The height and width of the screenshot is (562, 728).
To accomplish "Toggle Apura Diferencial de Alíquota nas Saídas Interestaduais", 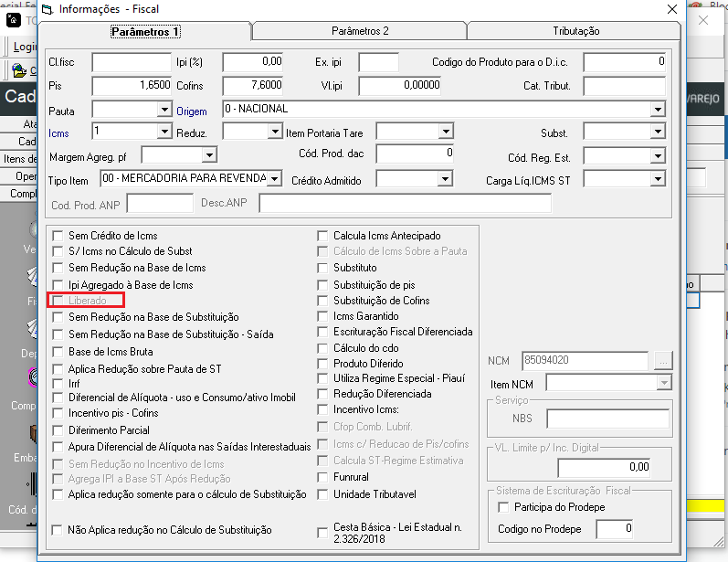I will (x=58, y=447).
